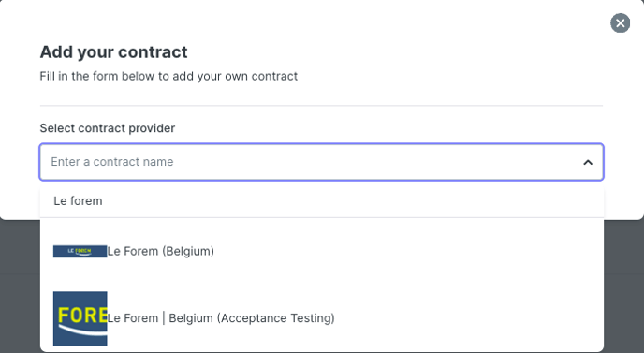Click the small Le Forem banner logo

click(80, 251)
